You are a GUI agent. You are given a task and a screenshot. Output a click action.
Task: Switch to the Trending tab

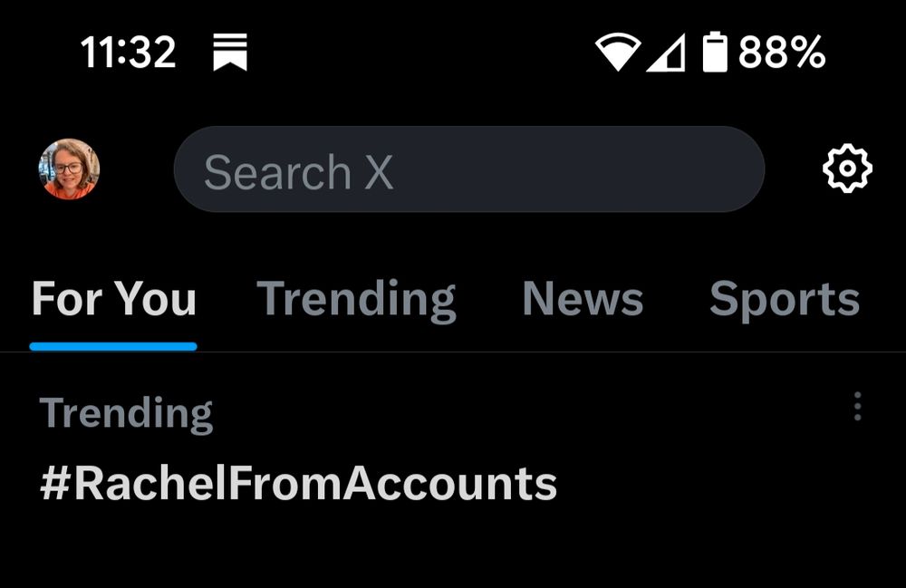(356, 299)
